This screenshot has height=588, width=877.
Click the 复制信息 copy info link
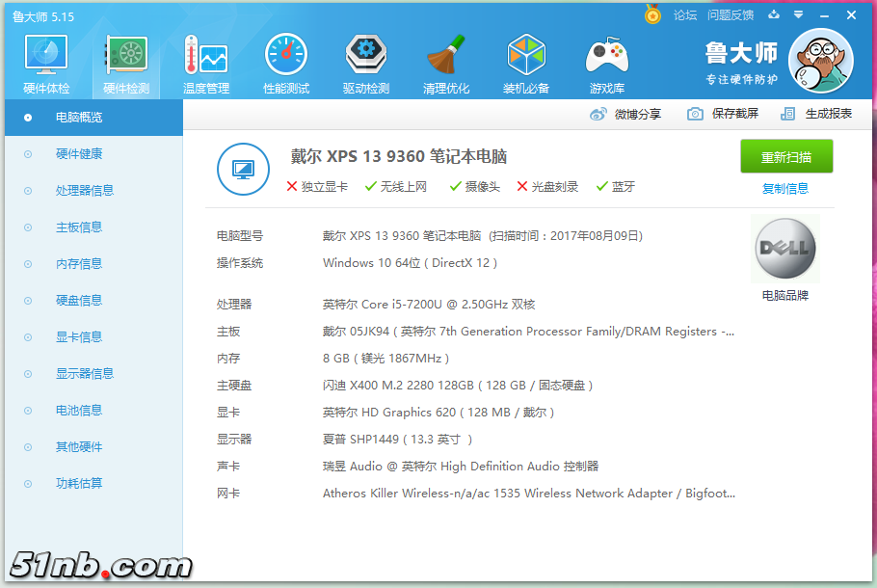(x=785, y=189)
